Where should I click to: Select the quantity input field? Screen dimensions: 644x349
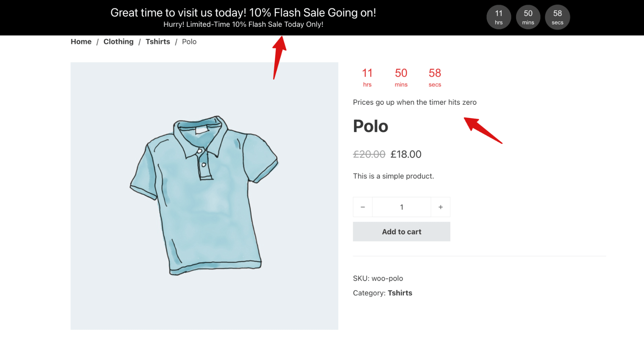[x=401, y=207]
